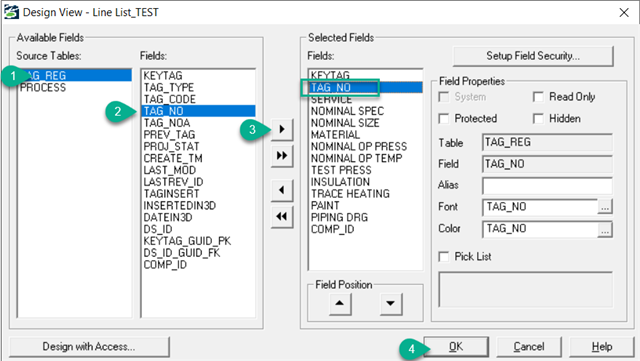Click into the Alias text field
Screen dimensions: 640x361
(547, 186)
